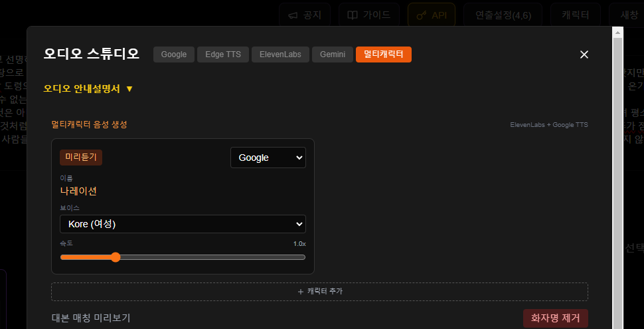Viewport: 644px width, 329px height.
Task: Click the scrollbar up arrow in dialog
Action: tap(617, 32)
